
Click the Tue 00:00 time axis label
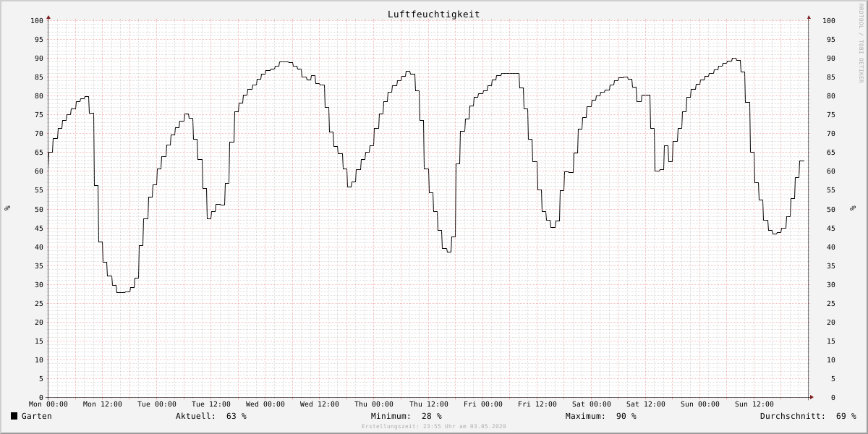[x=157, y=404]
